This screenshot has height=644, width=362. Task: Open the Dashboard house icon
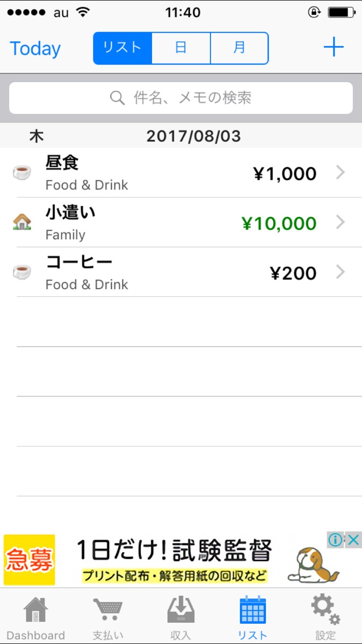point(35,611)
